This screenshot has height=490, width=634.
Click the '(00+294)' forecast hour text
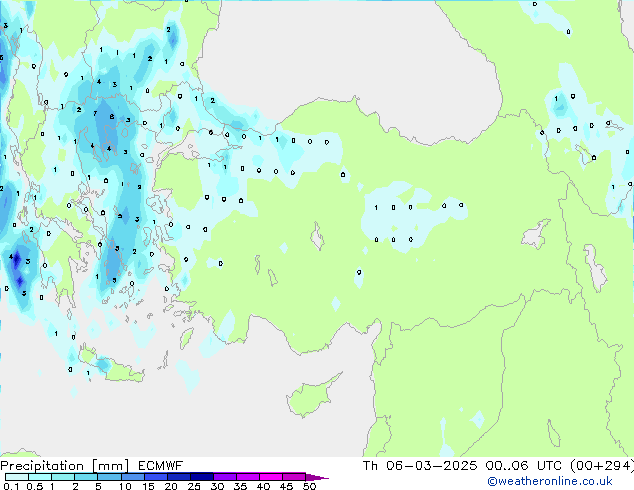click(x=602, y=466)
